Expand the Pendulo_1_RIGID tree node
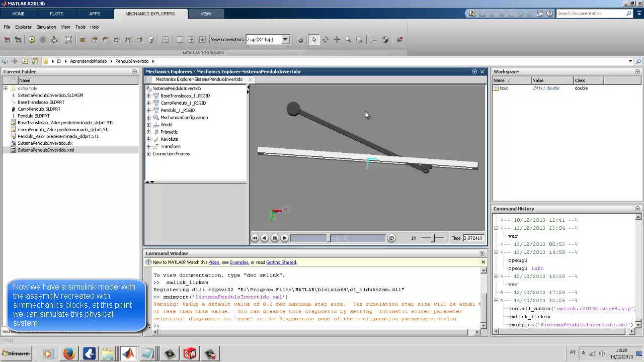Screen dimensions: 644x362 tap(149, 110)
